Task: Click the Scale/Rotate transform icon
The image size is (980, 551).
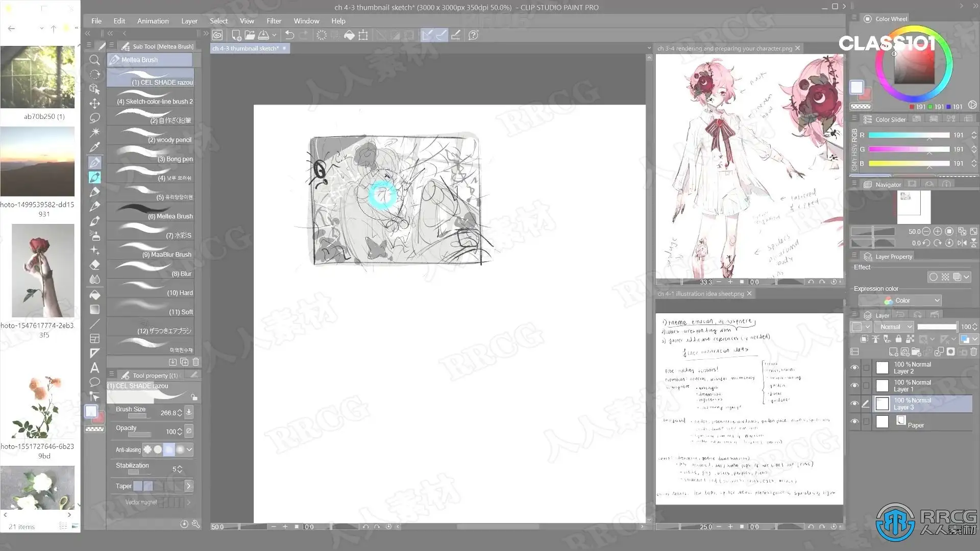Action: pyautogui.click(x=363, y=35)
